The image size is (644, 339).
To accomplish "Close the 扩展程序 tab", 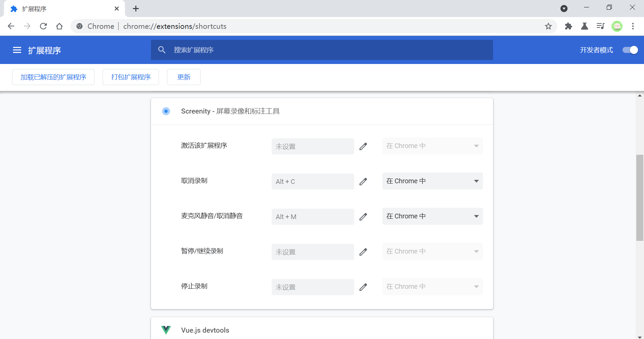I will tap(117, 9).
